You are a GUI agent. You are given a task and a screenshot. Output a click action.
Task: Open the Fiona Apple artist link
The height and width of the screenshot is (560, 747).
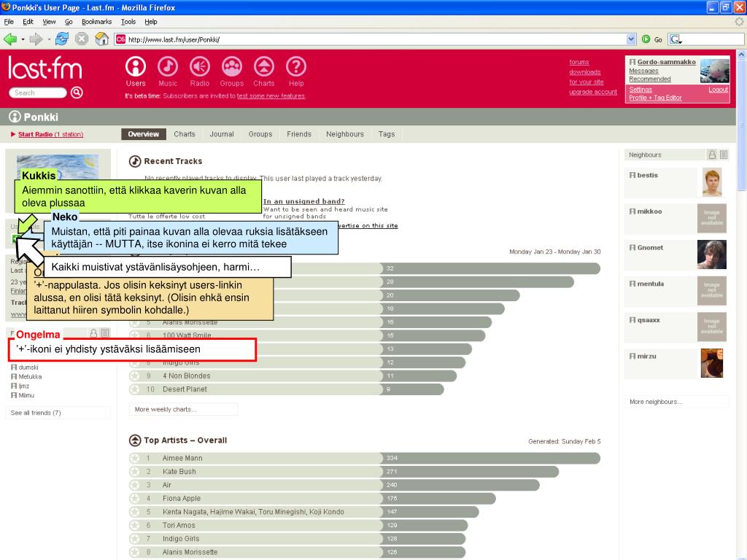coord(182,498)
